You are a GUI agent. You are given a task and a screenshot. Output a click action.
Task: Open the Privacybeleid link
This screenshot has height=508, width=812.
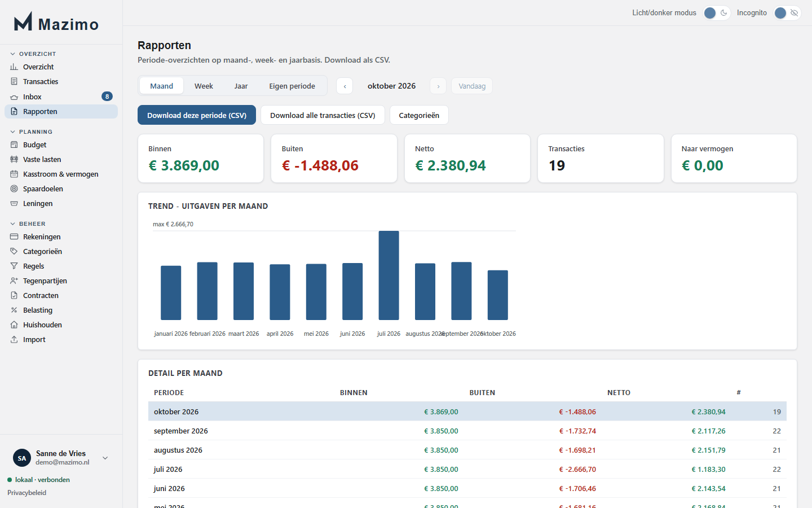coord(27,493)
